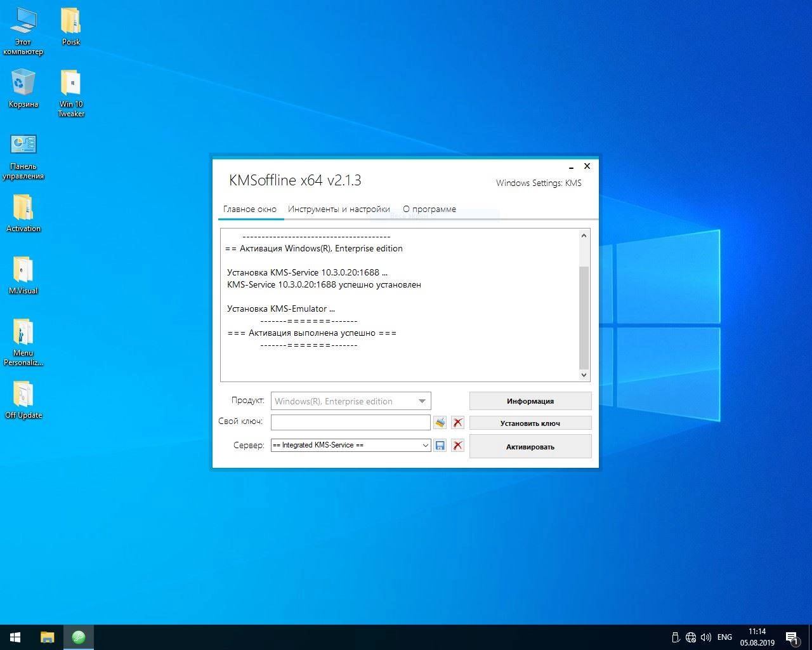The height and width of the screenshot is (650, 812).
Task: Save the server using the floppy disk icon
Action: pos(440,446)
